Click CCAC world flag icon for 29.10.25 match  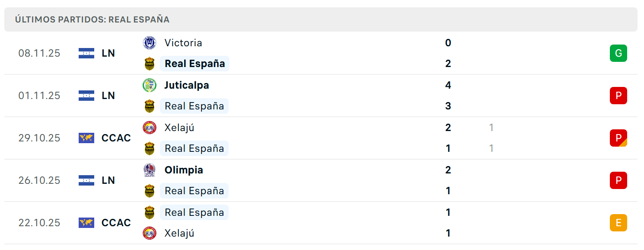pos(86,138)
